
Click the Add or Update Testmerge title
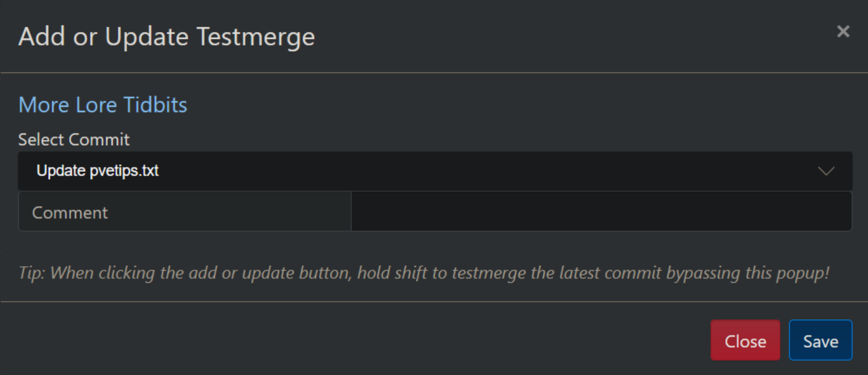coord(167,37)
